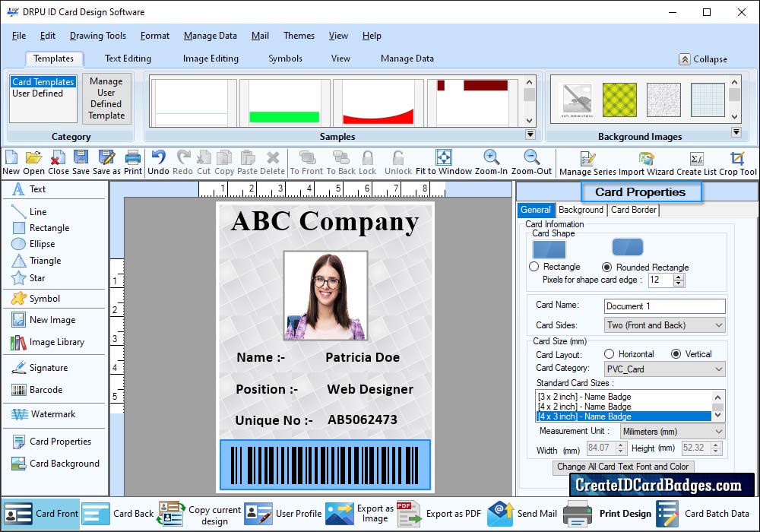Add a New Image to the card
This screenshot has height=532, width=760.
[43, 320]
